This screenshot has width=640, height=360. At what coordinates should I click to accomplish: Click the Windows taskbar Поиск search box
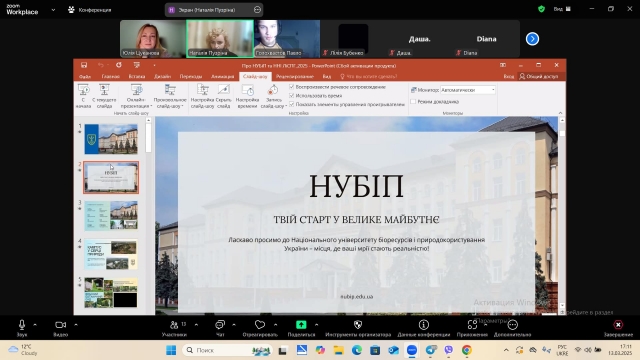228,350
